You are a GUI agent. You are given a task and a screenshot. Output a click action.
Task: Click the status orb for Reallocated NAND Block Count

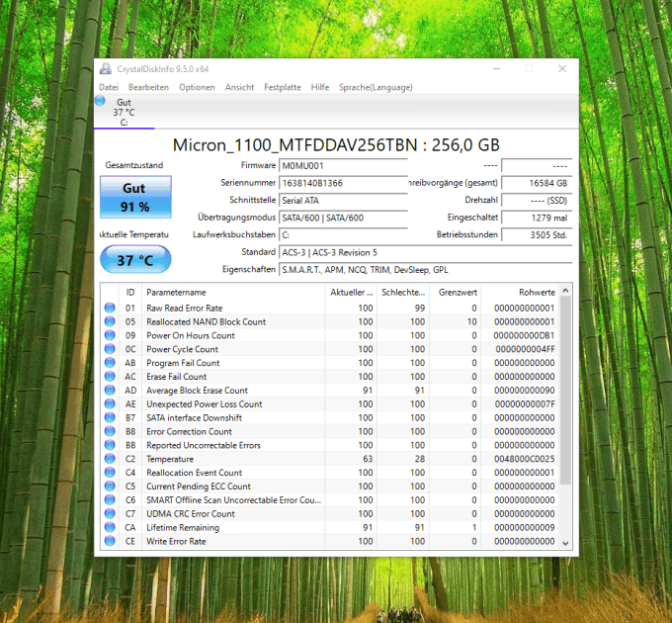click(111, 322)
